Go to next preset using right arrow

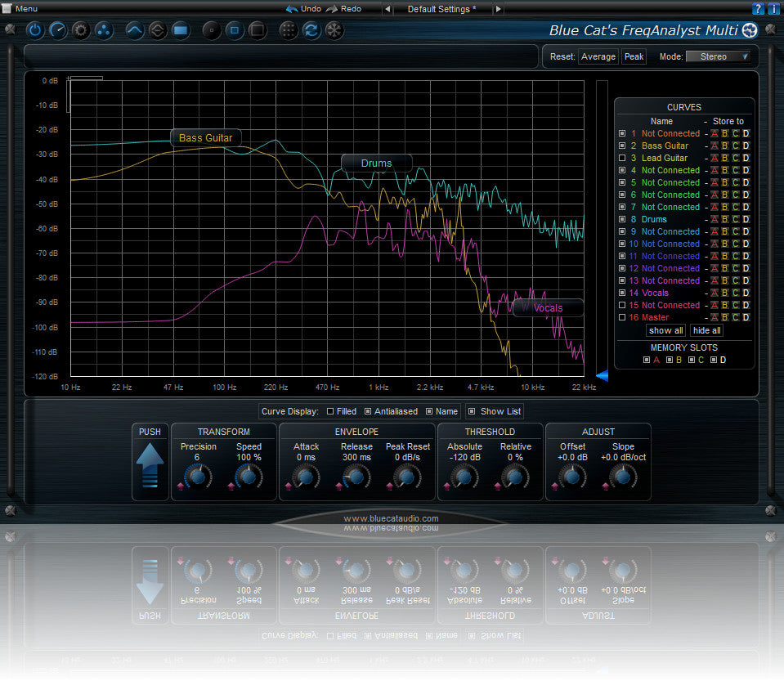[499, 9]
